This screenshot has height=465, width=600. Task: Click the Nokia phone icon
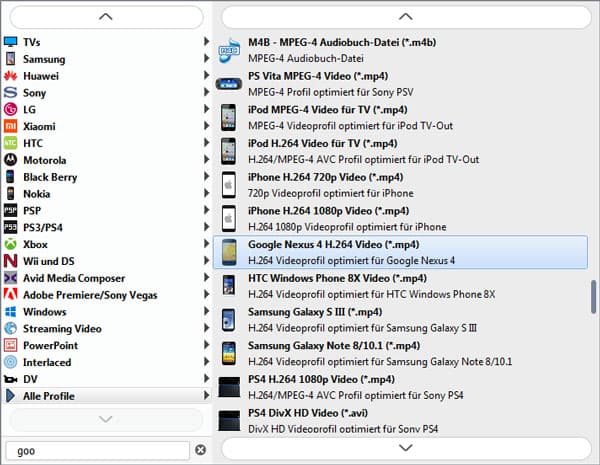10,193
